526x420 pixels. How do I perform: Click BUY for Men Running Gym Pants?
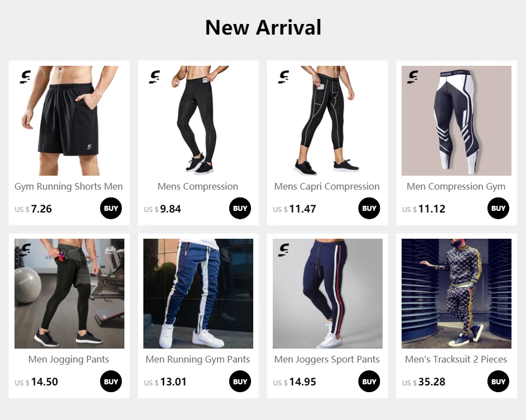[240, 382]
